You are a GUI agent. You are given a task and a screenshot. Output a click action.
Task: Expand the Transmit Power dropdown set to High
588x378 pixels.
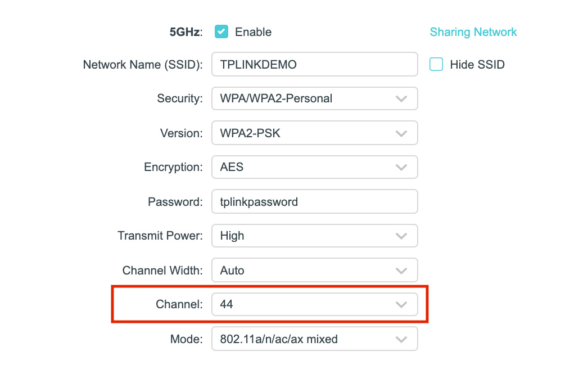[314, 236]
